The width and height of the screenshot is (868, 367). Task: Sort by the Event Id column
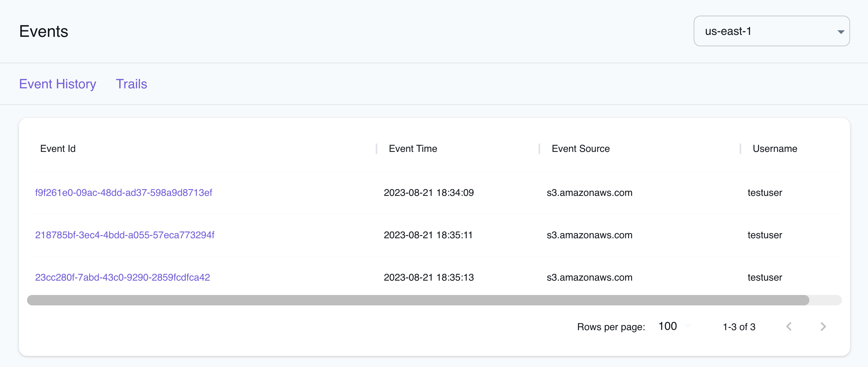pyautogui.click(x=58, y=148)
